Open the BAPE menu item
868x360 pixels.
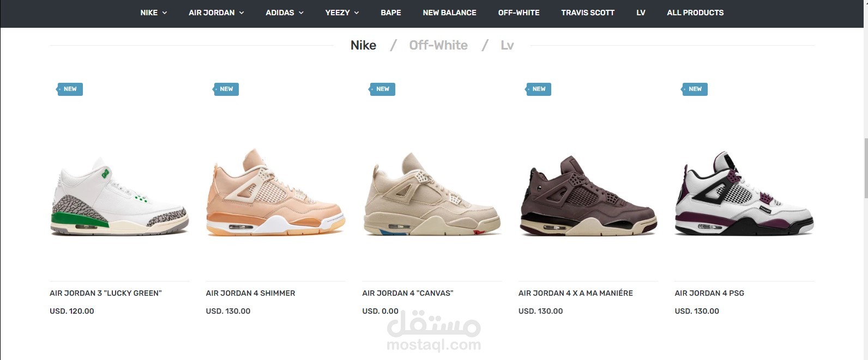391,13
